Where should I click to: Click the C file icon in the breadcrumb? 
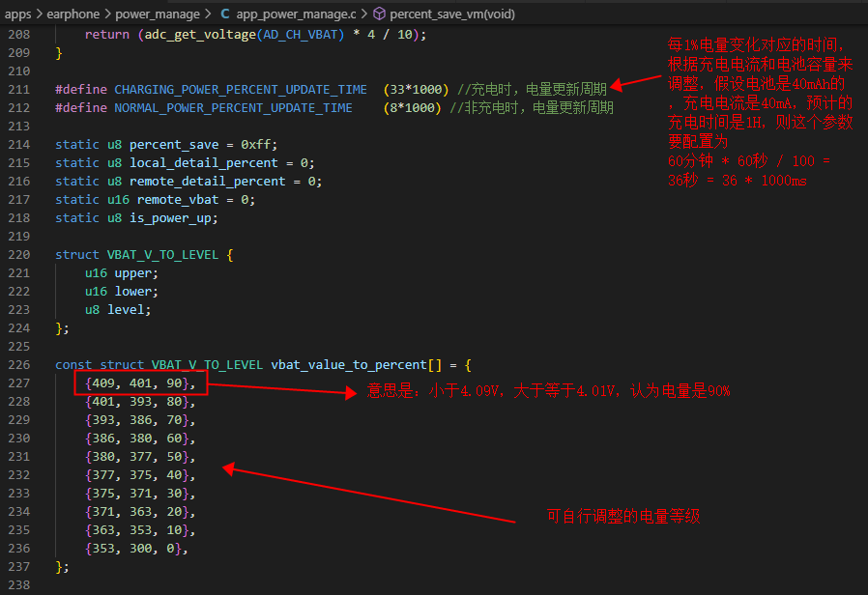pyautogui.click(x=225, y=14)
